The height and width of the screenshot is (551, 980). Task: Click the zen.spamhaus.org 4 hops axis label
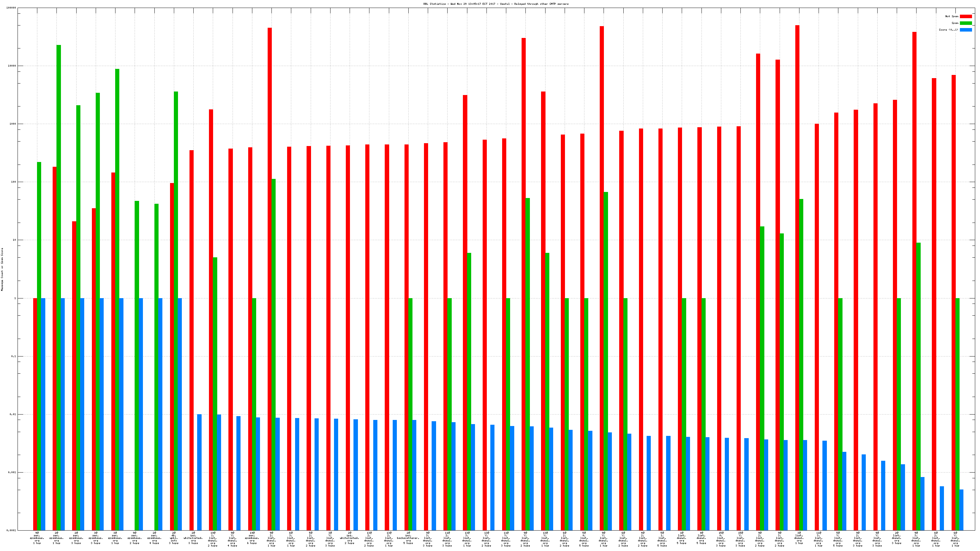(154, 538)
